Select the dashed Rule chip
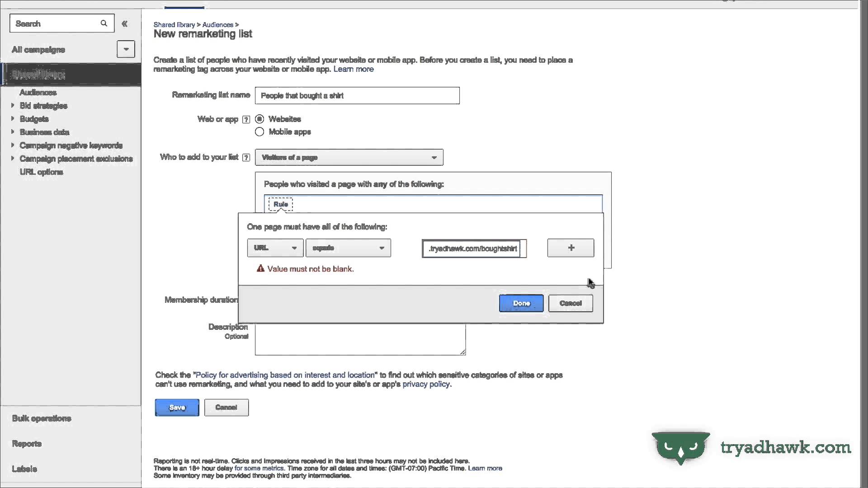Screen dimensions: 868x488 pyautogui.click(x=281, y=204)
